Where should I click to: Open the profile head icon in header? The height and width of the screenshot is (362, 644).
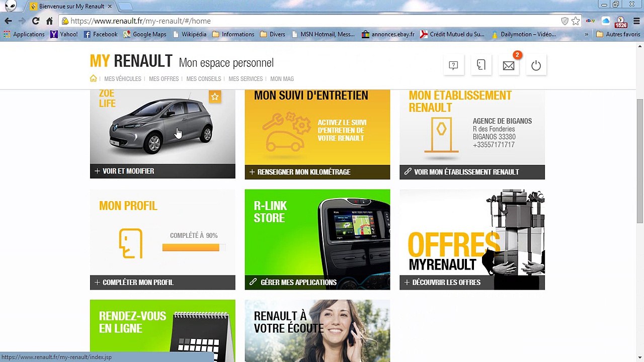pyautogui.click(x=481, y=65)
